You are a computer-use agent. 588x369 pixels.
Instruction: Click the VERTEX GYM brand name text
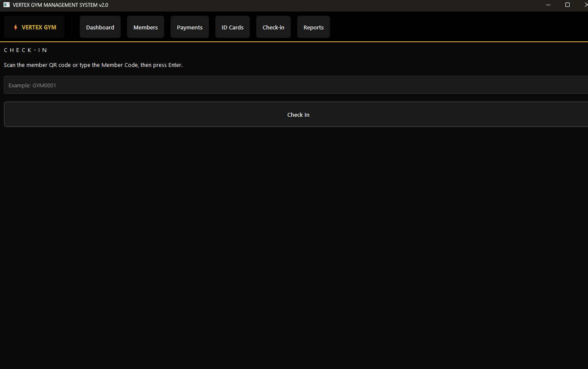click(x=39, y=27)
